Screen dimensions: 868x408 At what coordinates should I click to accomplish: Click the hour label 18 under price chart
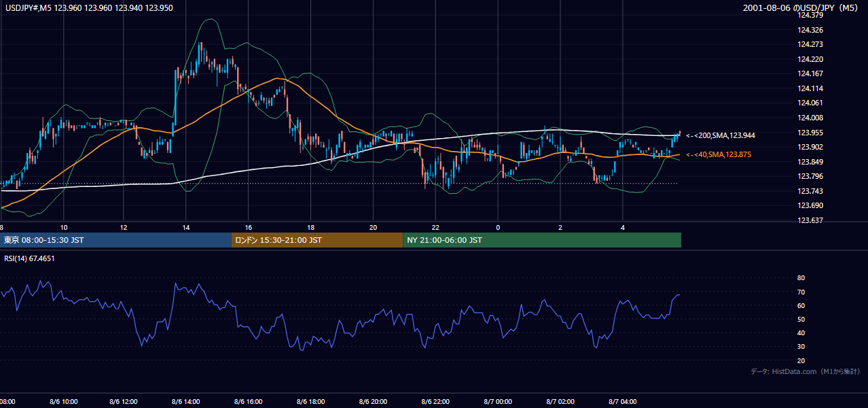[x=311, y=227]
